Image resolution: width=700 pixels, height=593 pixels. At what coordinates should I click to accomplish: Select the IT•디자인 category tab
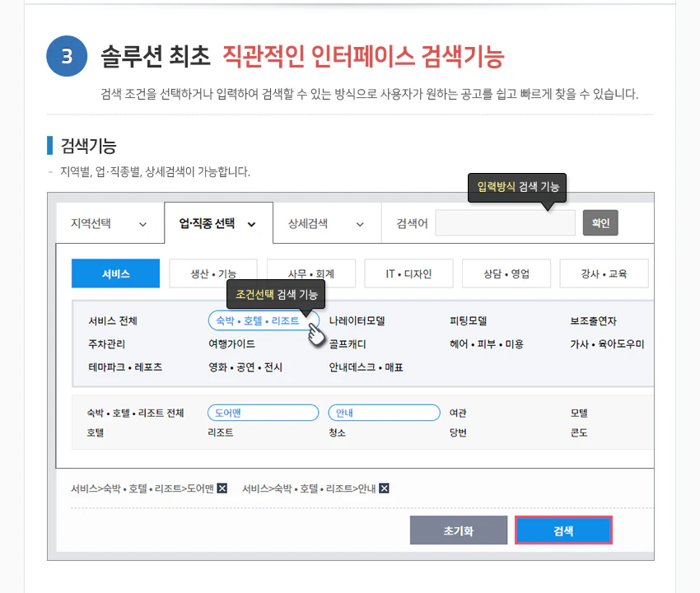pyautogui.click(x=408, y=273)
